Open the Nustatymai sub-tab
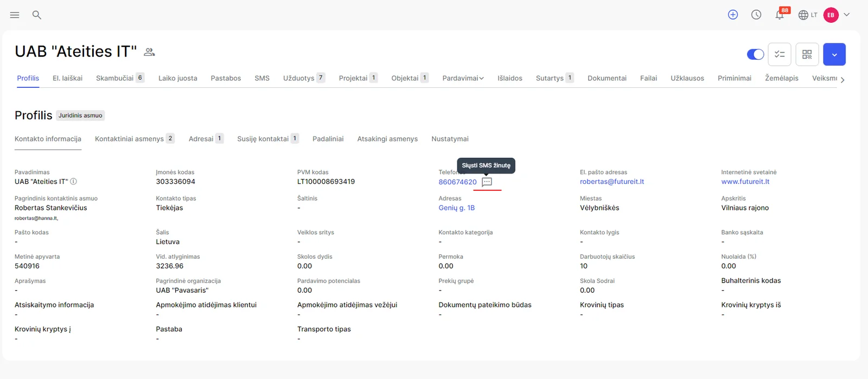The width and height of the screenshot is (868, 379). (450, 139)
